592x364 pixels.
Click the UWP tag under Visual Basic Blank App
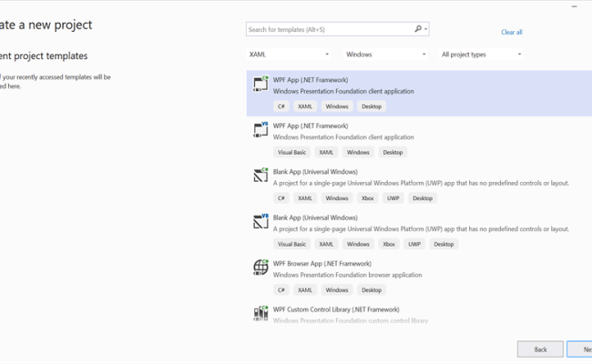pos(414,244)
